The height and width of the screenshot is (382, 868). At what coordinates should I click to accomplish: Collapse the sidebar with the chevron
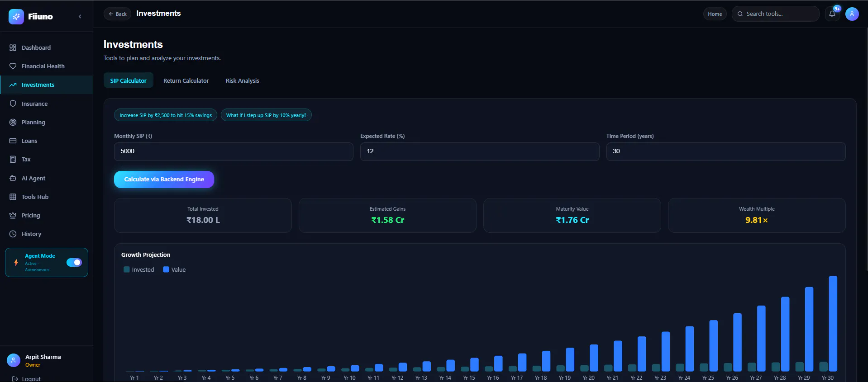(x=80, y=17)
